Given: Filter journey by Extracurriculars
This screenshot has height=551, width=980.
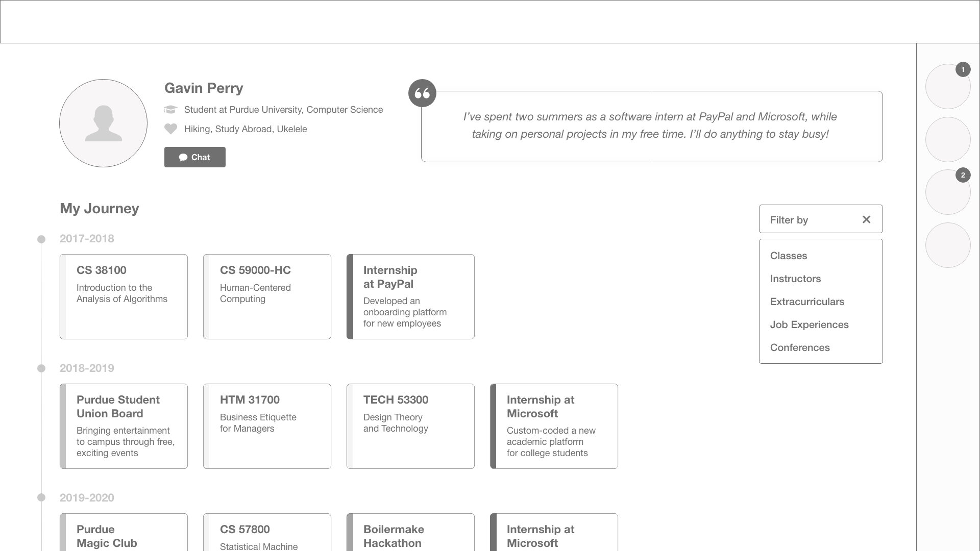Looking at the screenshot, I should (807, 302).
